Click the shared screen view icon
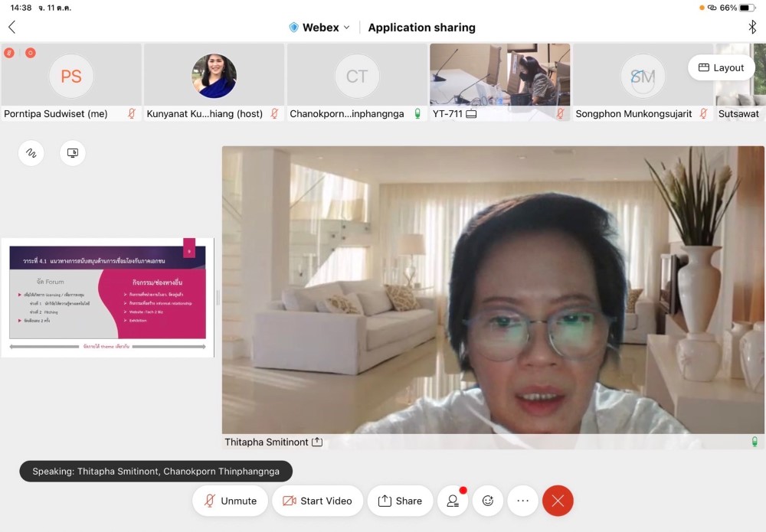 [x=73, y=153]
